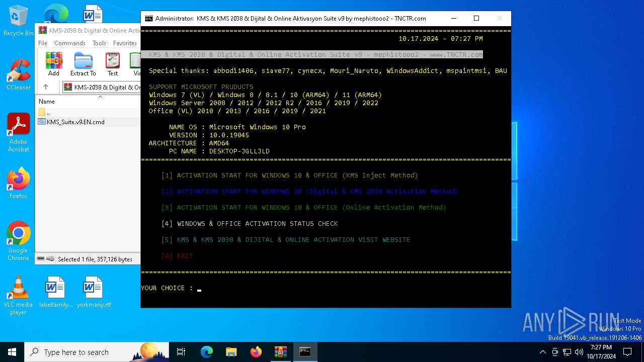Click the volume speaker tray icon
Image resolution: width=644 pixels, height=362 pixels.
click(x=579, y=352)
